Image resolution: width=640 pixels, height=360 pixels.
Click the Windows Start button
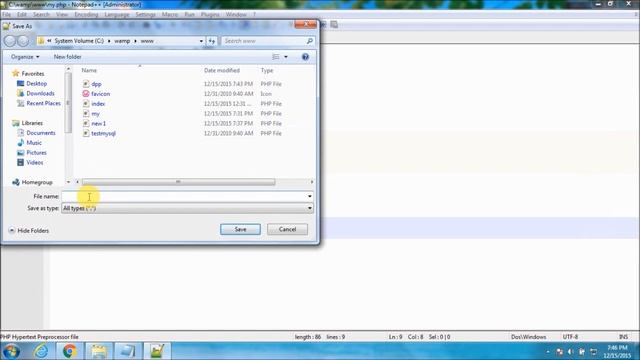[x=11, y=351]
